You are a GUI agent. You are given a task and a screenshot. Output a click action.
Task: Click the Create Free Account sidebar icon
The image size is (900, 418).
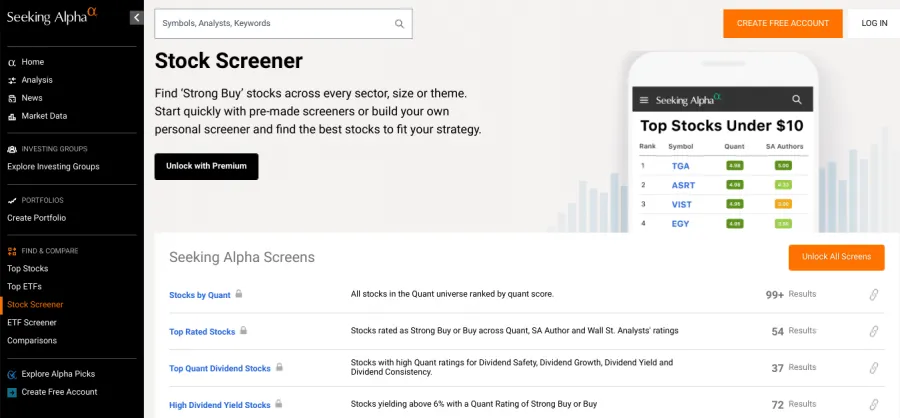(x=11, y=392)
